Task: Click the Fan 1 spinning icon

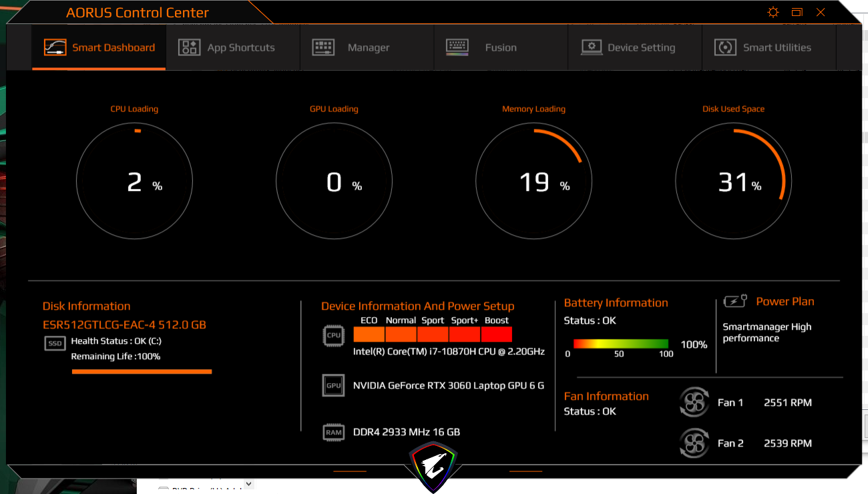Action: [x=694, y=403]
